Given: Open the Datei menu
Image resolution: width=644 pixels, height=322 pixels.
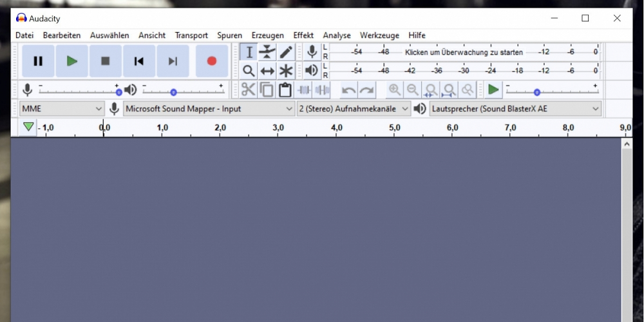Looking at the screenshot, I should (24, 35).
